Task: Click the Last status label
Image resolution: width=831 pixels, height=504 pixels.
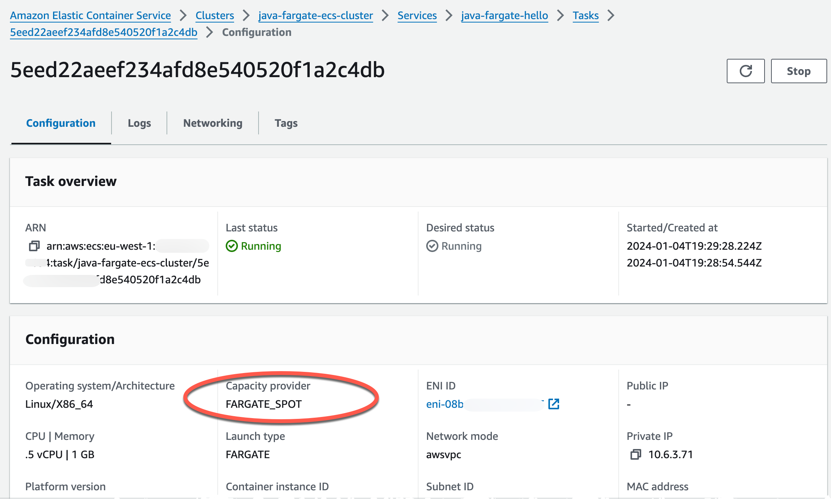Action: (x=252, y=228)
